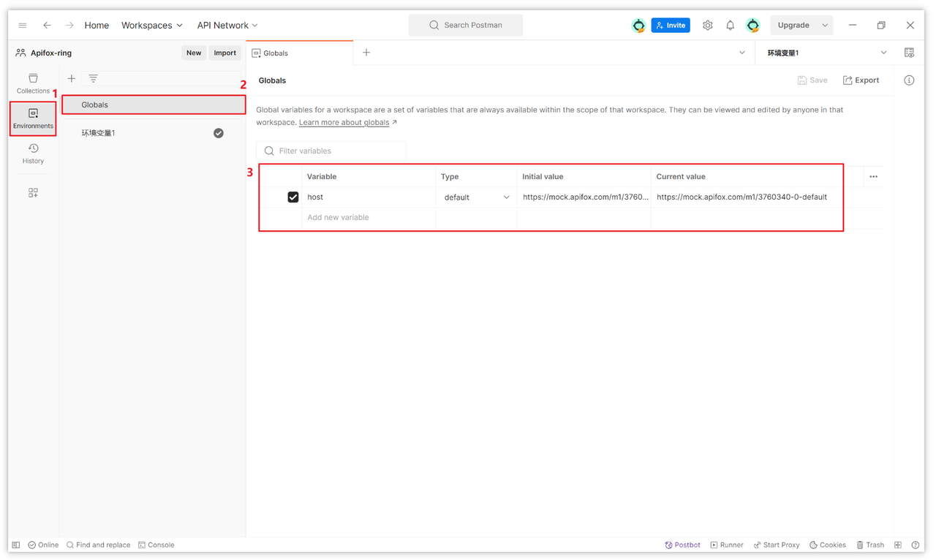Toggle the sidebar from status bar
Screen dimensions: 936x560
coord(16,545)
